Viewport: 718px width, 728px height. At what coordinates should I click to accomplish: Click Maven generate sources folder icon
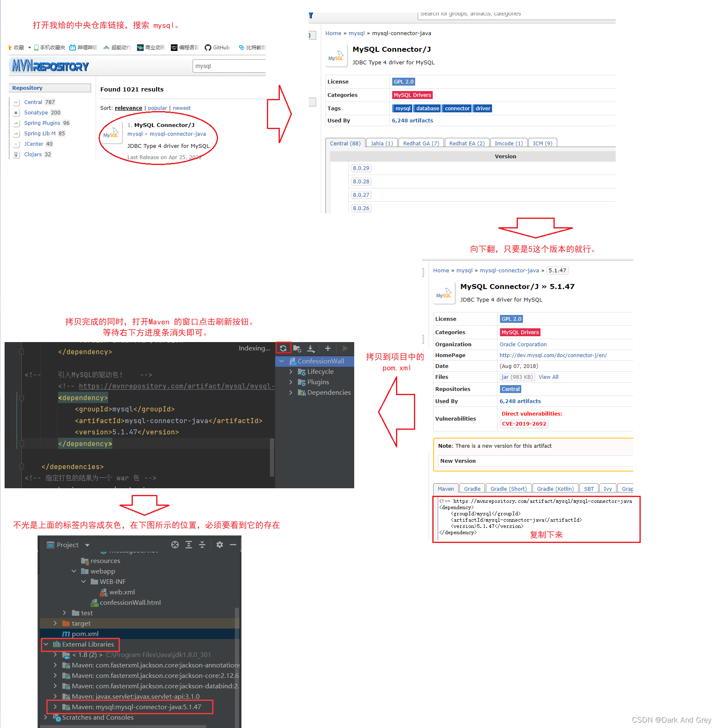point(297,348)
